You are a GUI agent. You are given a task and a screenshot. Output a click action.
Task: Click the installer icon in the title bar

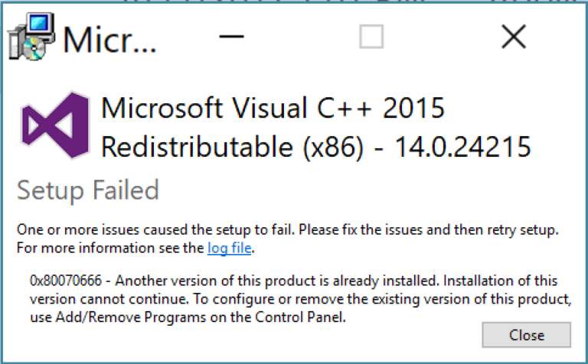point(31,37)
